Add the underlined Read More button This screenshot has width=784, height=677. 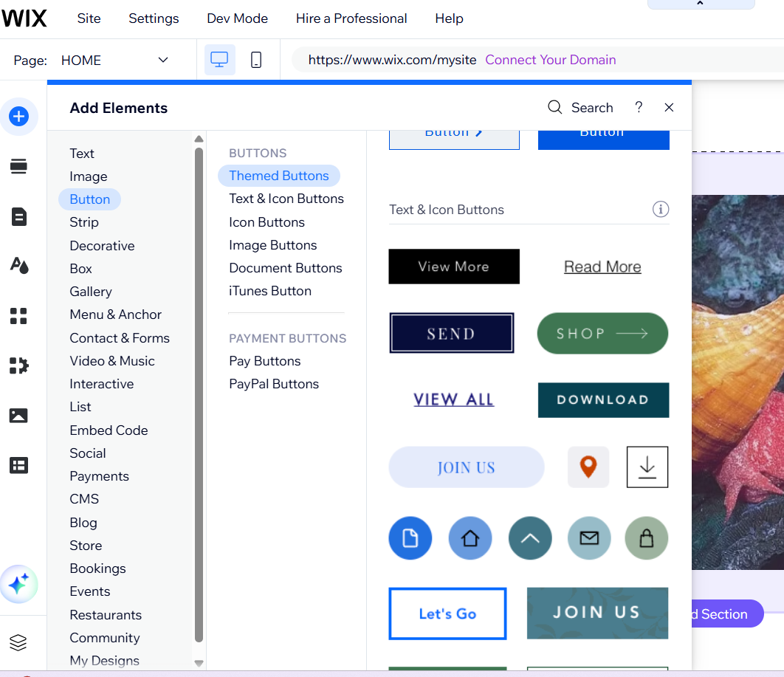(602, 267)
